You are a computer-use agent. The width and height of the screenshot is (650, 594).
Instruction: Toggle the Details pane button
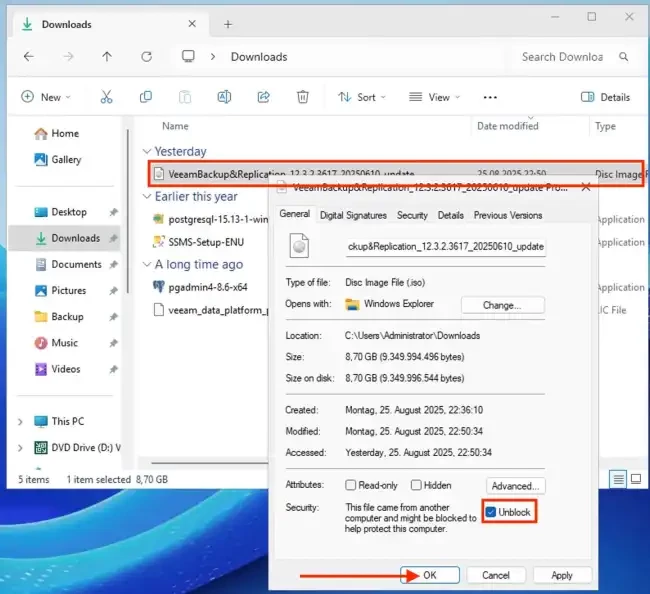pos(605,97)
